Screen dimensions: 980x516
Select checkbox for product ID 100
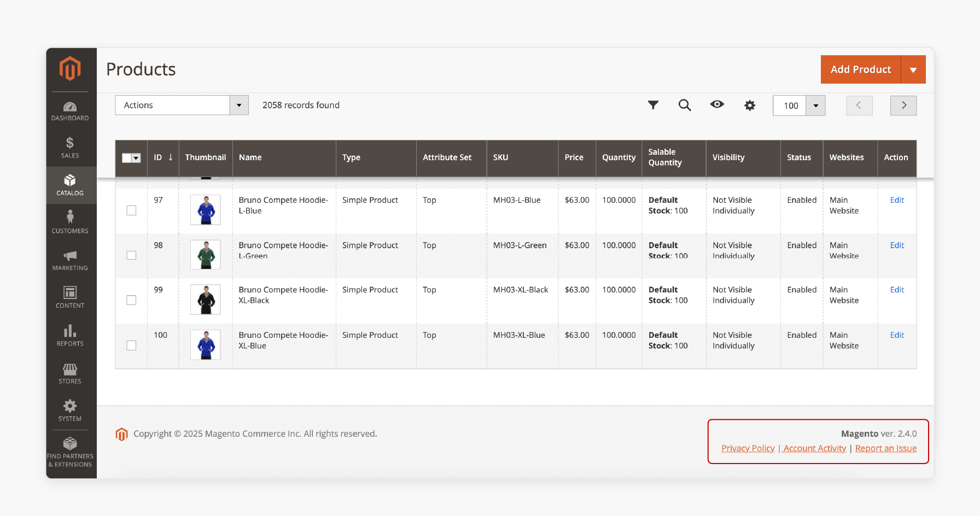pyautogui.click(x=131, y=345)
